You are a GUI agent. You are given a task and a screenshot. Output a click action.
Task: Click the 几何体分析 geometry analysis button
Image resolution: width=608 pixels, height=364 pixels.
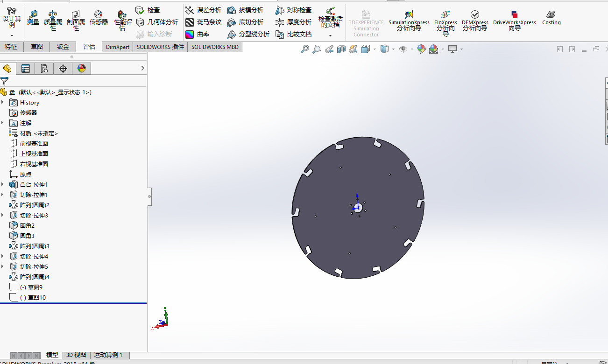(157, 22)
